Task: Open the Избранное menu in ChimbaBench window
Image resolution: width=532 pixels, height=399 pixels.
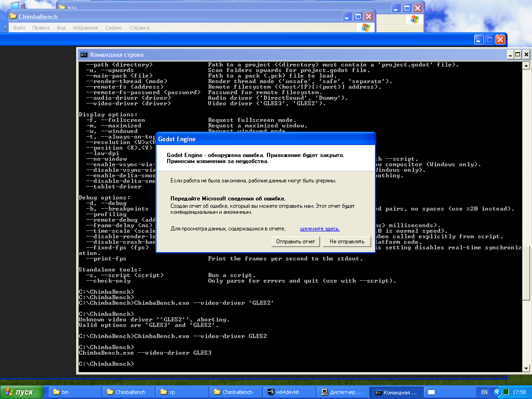Action: [85, 28]
